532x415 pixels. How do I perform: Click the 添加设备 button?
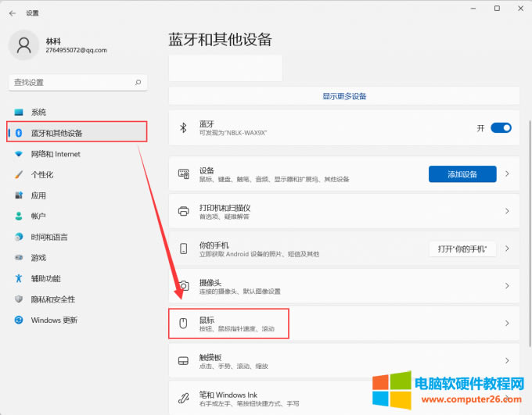point(462,174)
